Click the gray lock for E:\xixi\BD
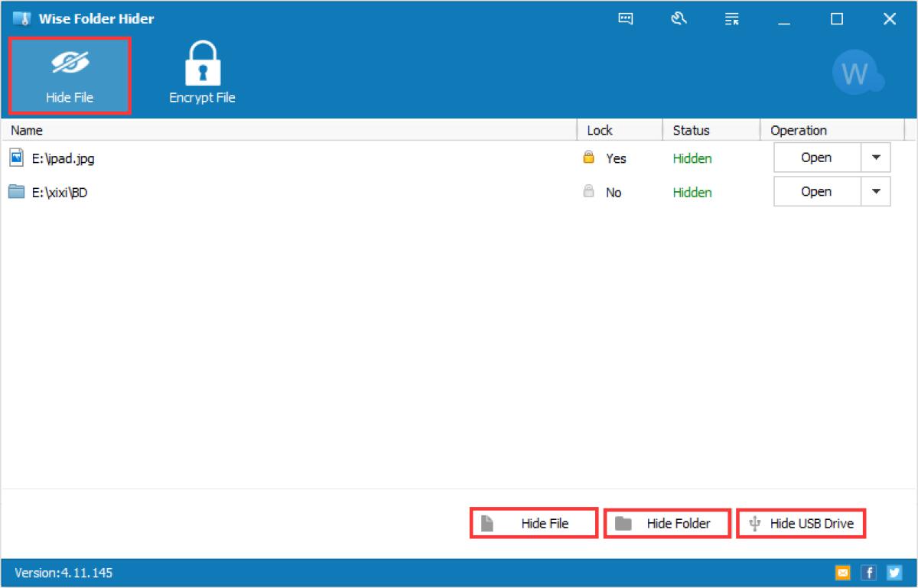918x588 pixels. [588, 192]
